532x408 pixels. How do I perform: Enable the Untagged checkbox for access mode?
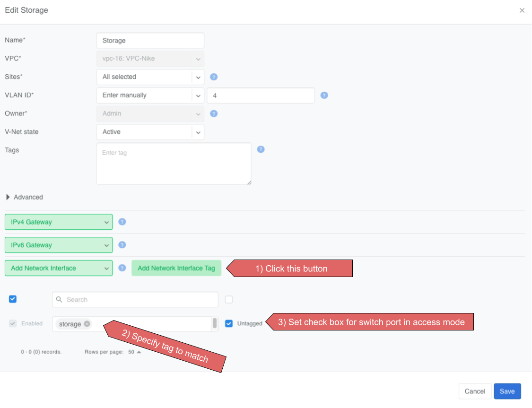pos(229,323)
